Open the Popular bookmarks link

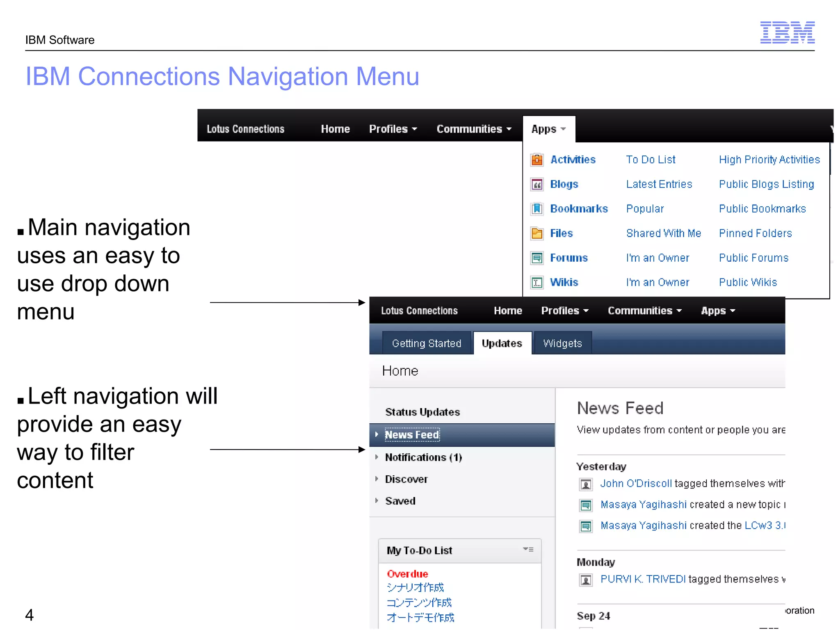click(645, 209)
